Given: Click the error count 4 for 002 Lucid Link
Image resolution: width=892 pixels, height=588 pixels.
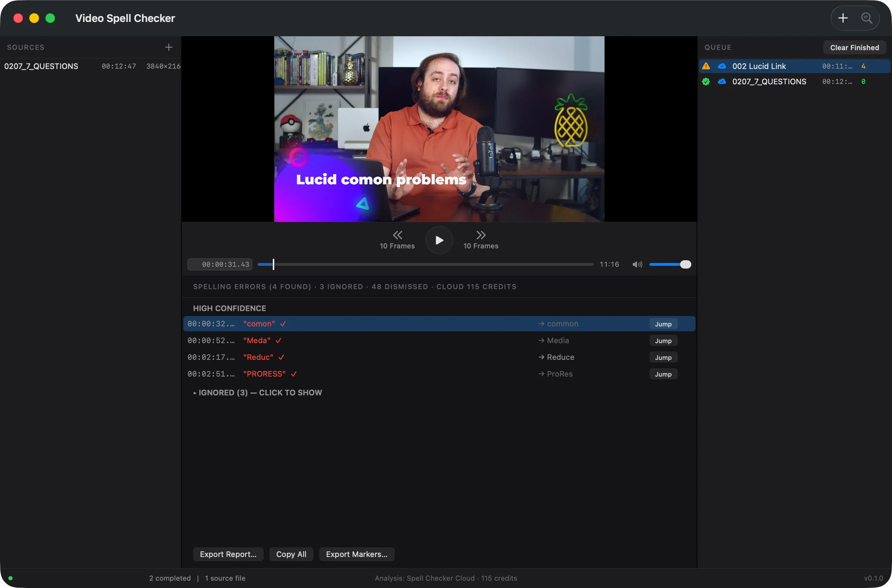Looking at the screenshot, I should tap(863, 67).
